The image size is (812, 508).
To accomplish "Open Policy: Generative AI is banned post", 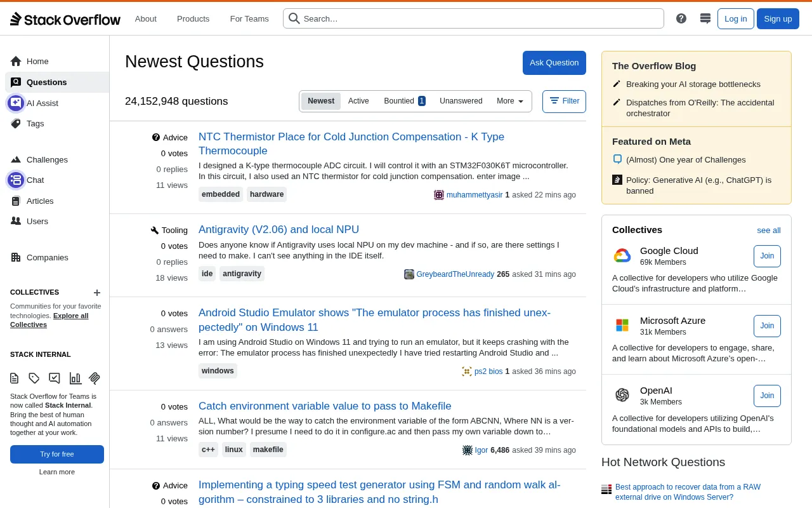I will (x=698, y=185).
